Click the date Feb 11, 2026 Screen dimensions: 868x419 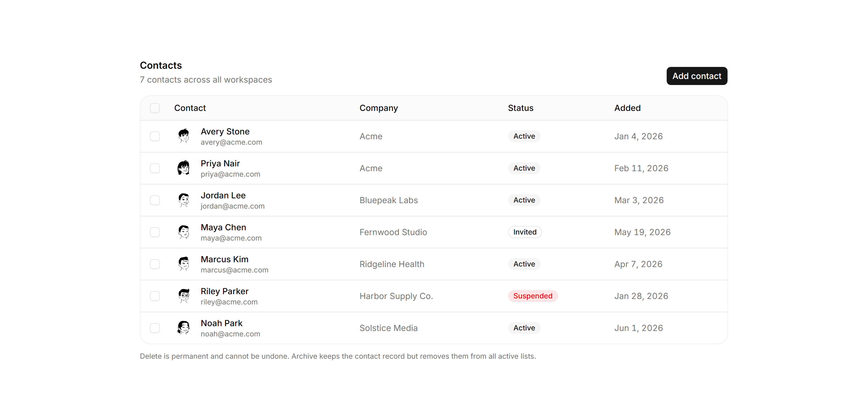tap(641, 168)
